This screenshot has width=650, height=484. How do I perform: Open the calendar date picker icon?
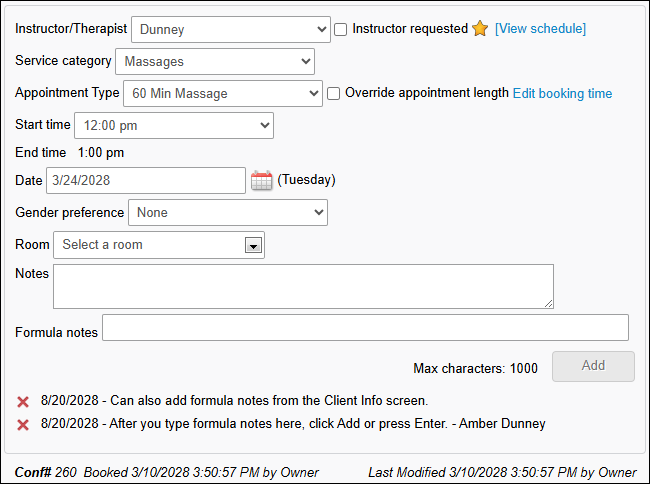[x=262, y=180]
